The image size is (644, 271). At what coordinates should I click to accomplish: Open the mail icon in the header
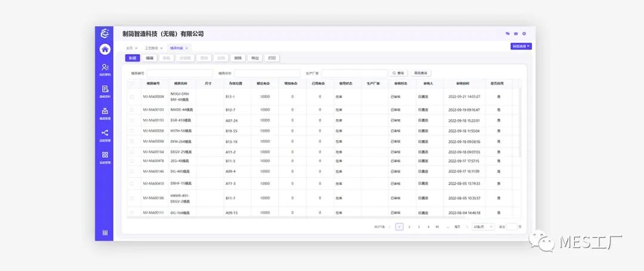516,33
